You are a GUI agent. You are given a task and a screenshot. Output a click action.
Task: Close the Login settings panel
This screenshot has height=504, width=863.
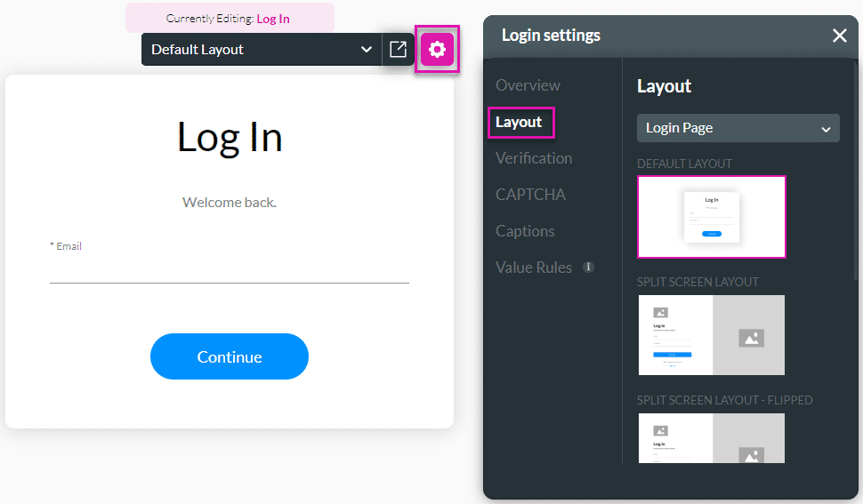(x=839, y=36)
